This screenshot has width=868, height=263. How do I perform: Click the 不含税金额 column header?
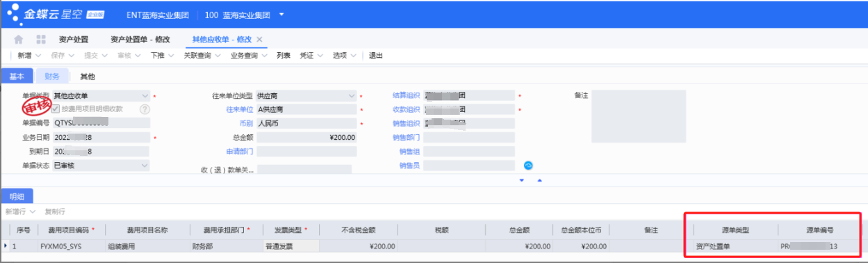[358, 230]
